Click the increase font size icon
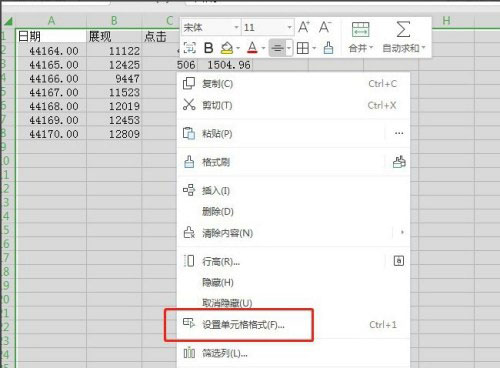Viewport: 500px width, 368px height. (x=304, y=27)
